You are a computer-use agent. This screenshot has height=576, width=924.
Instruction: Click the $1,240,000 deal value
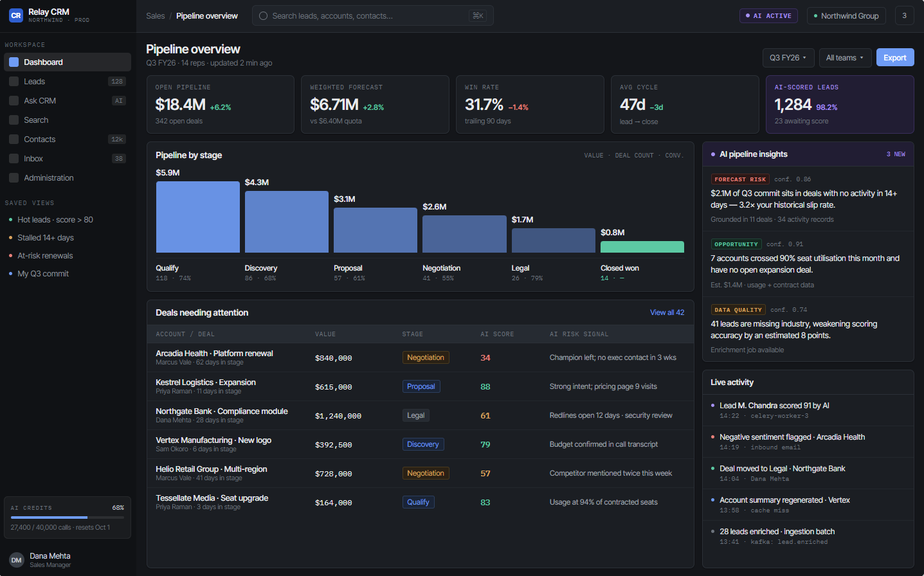pyautogui.click(x=338, y=416)
